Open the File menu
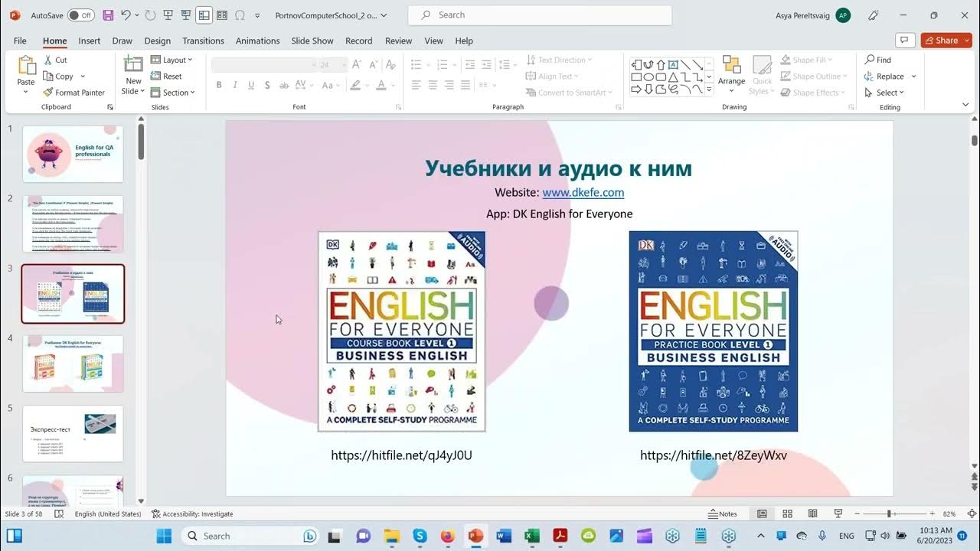 20,41
